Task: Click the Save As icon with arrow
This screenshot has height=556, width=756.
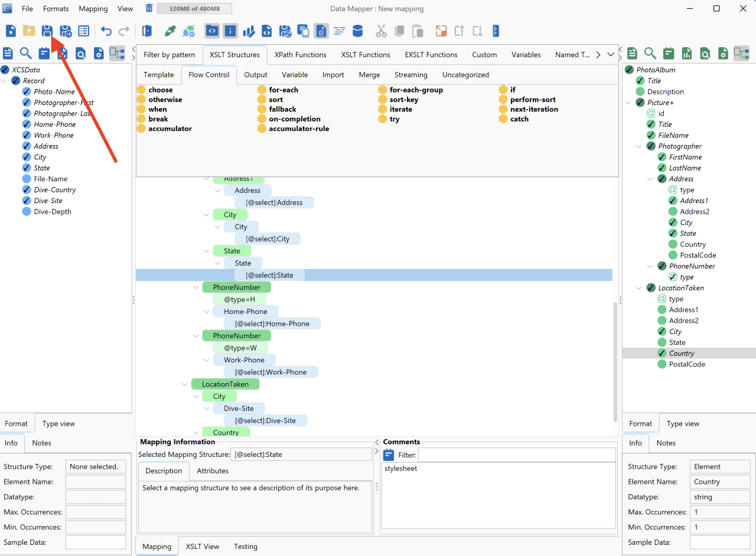Action: click(x=66, y=31)
